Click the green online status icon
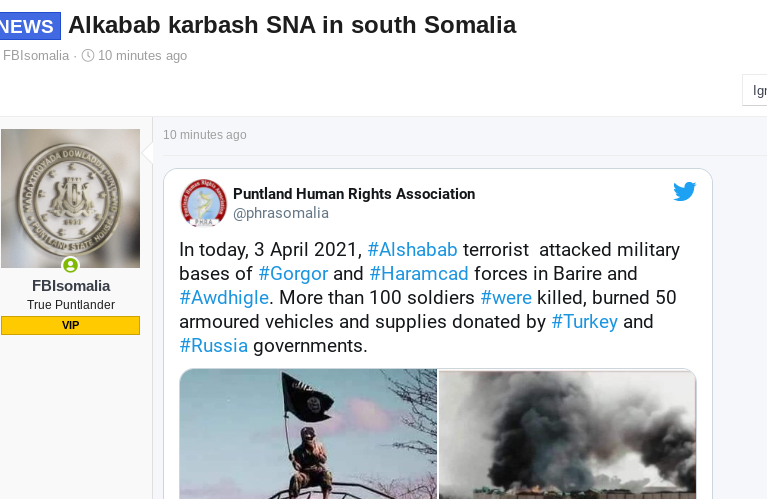Image resolution: width=767 pixels, height=499 pixels. tap(70, 265)
